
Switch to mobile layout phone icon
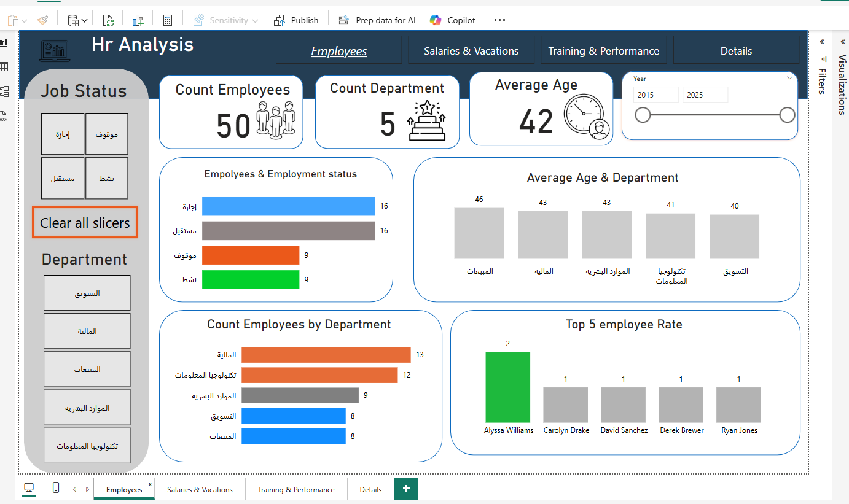56,488
